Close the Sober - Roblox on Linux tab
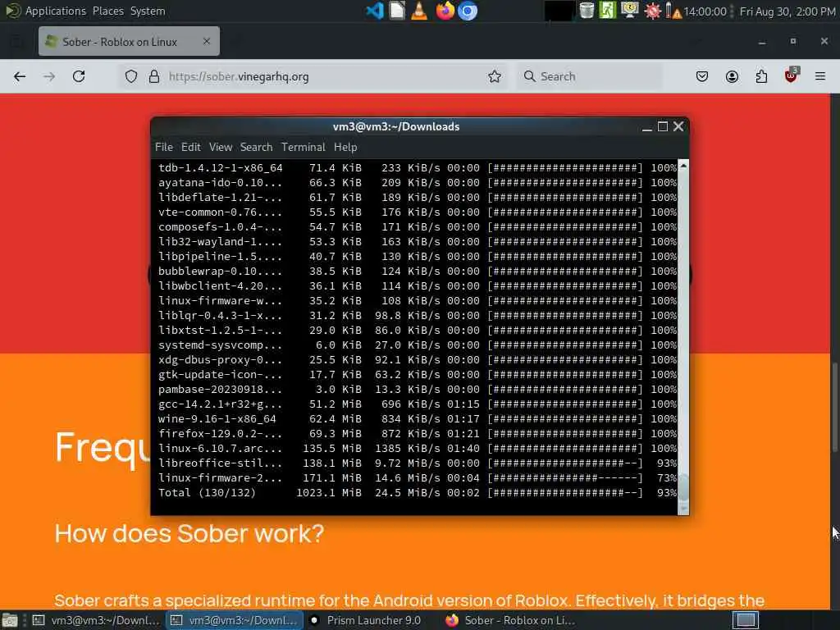Screen dimensions: 840x630 [x=207, y=41]
